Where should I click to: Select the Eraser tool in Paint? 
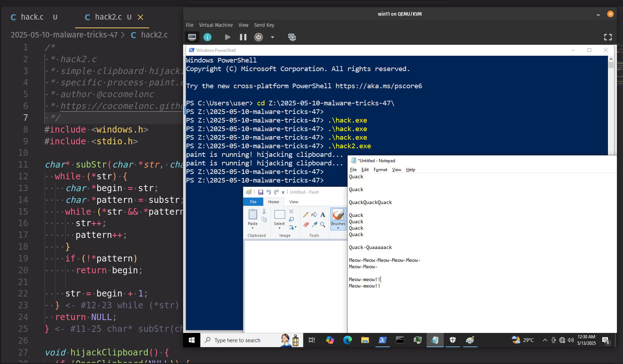click(x=306, y=225)
